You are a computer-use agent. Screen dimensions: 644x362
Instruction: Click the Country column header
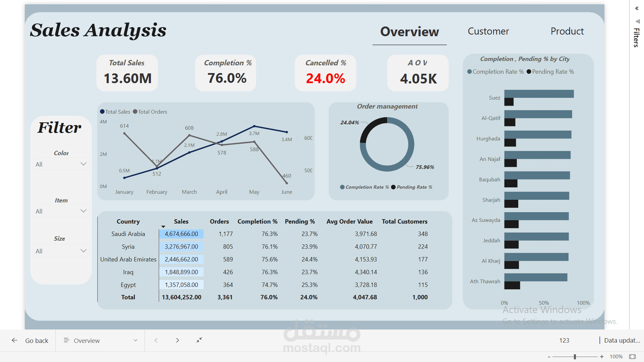128,221
